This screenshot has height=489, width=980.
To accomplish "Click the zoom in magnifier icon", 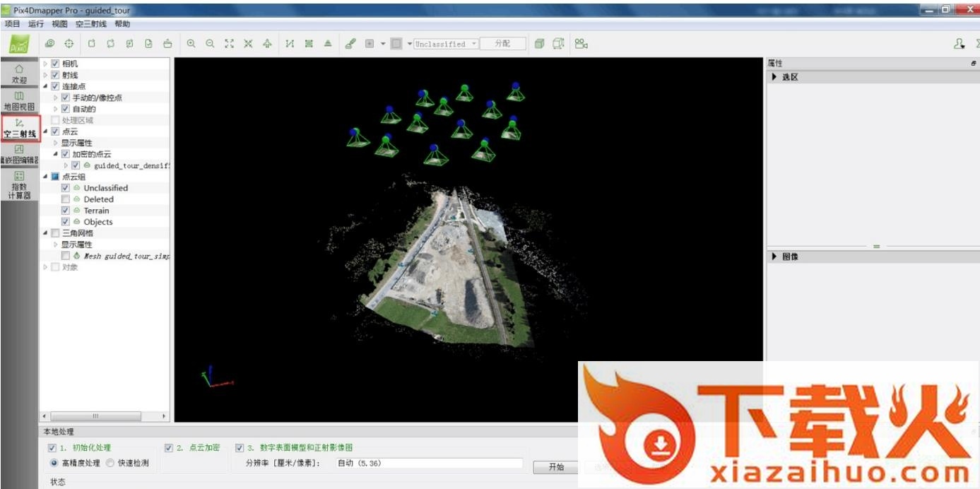I will [x=191, y=44].
